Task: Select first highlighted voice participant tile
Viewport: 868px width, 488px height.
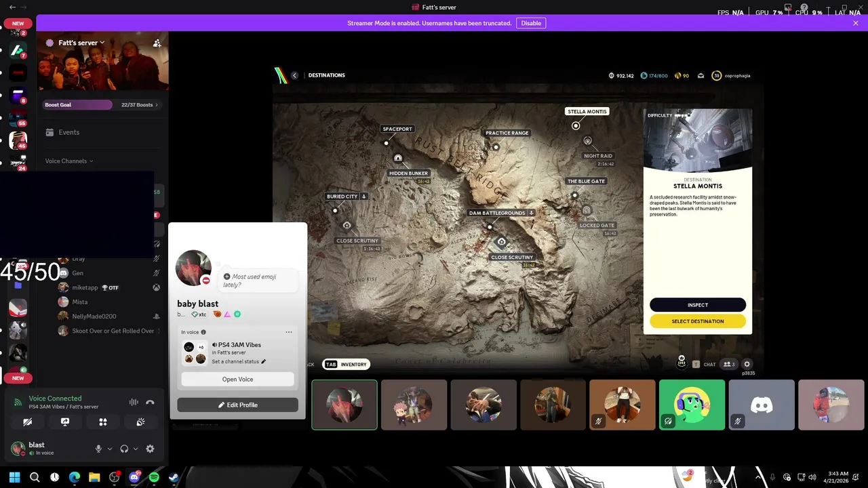Action: 344,405
